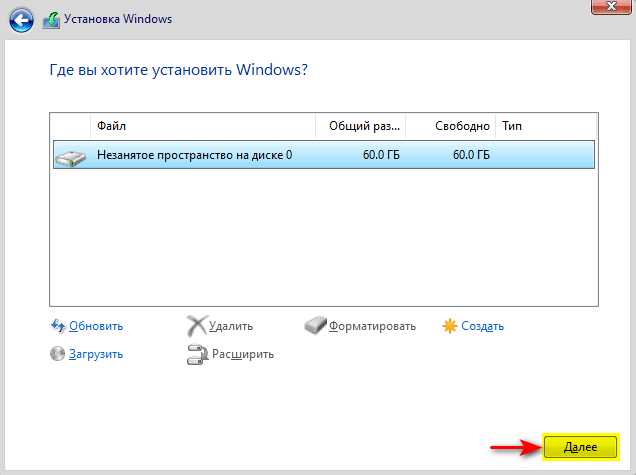This screenshot has width=636, height=475.
Task: Select 'Незанятое пространство на диске 0' row
Action: point(324,155)
